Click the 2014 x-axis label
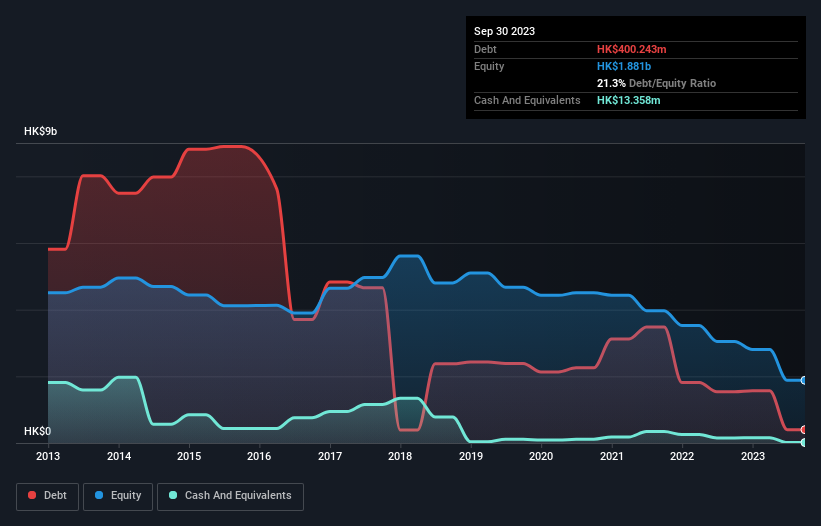821x526 pixels. click(x=119, y=456)
